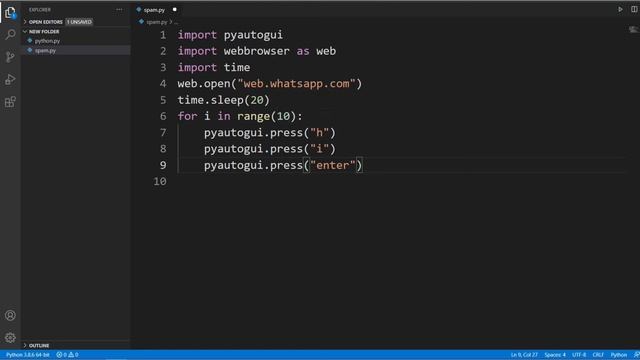Click the 1 Unsaved badge
The height and width of the screenshot is (360, 640).
click(79, 22)
